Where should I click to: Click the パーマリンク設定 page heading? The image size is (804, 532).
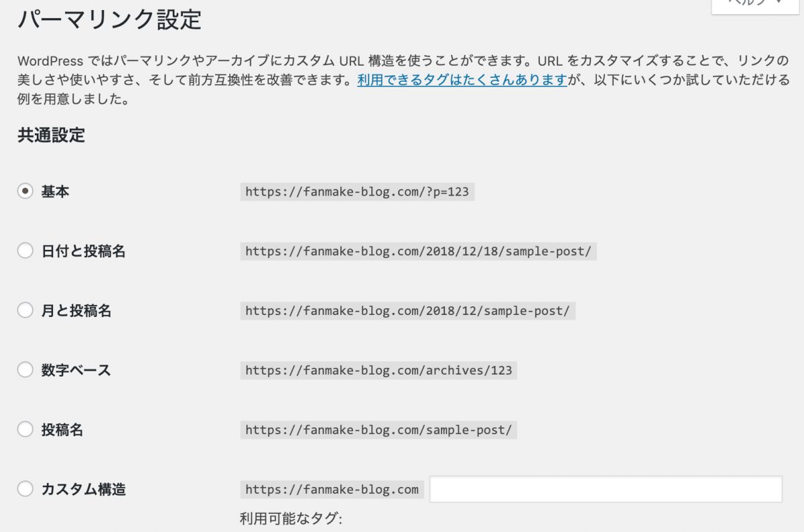point(109,19)
